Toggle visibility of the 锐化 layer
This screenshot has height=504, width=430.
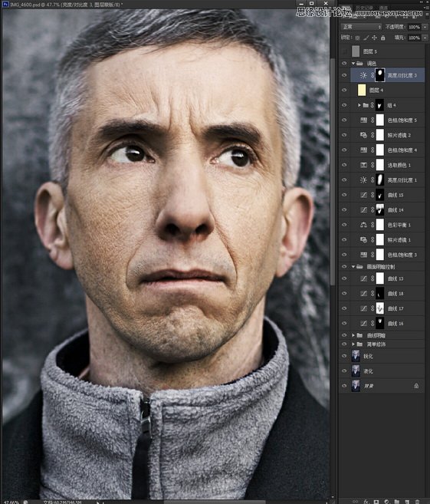pyautogui.click(x=344, y=356)
